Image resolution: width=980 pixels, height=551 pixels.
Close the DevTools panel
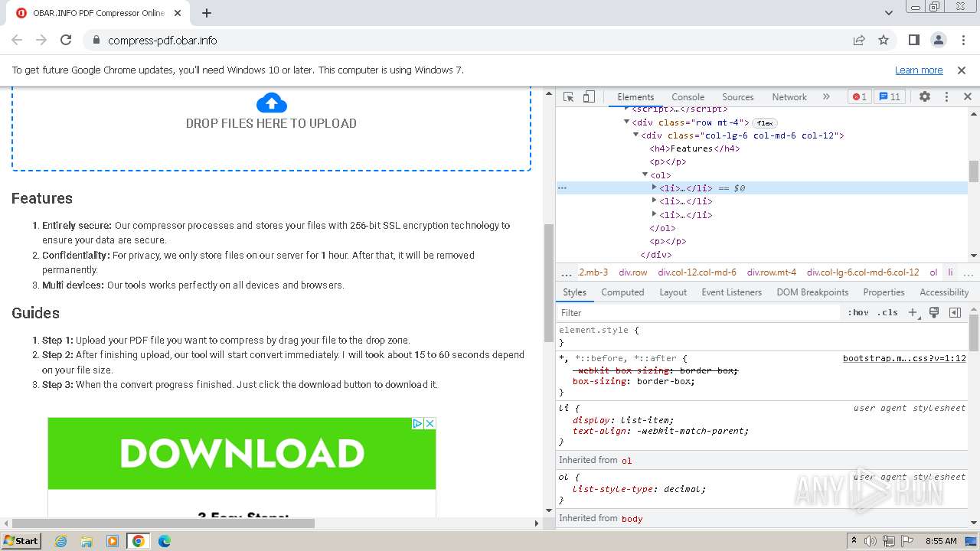[x=967, y=97]
